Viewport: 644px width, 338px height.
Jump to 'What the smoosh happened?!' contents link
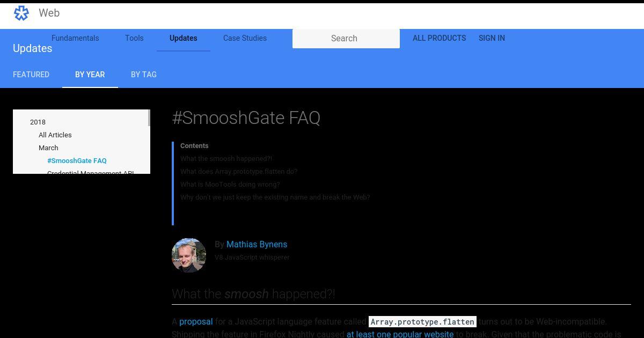226,158
